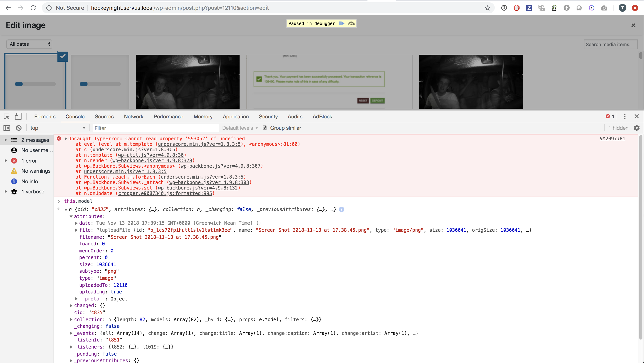Open cropper.e9087340.js:formatted:995 link

[165, 193]
